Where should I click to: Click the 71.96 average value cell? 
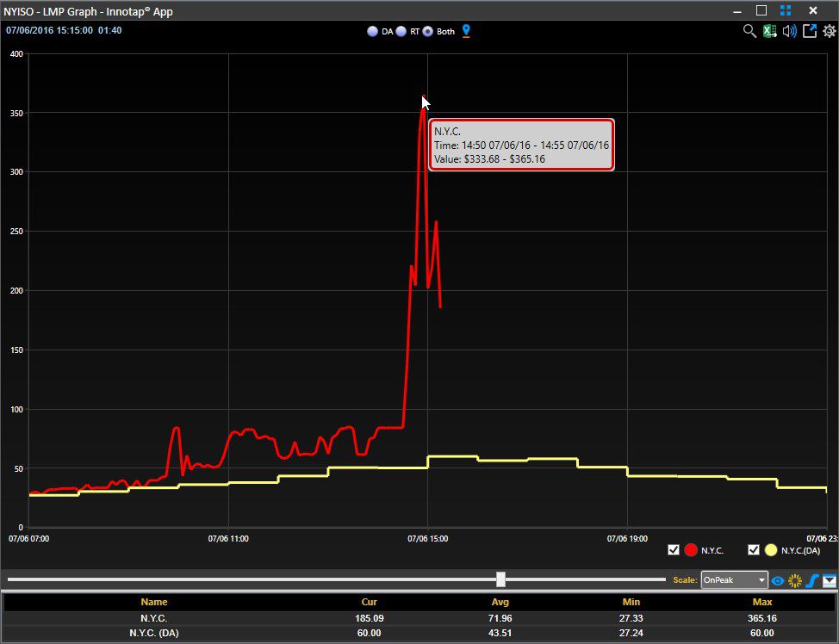(x=500, y=618)
